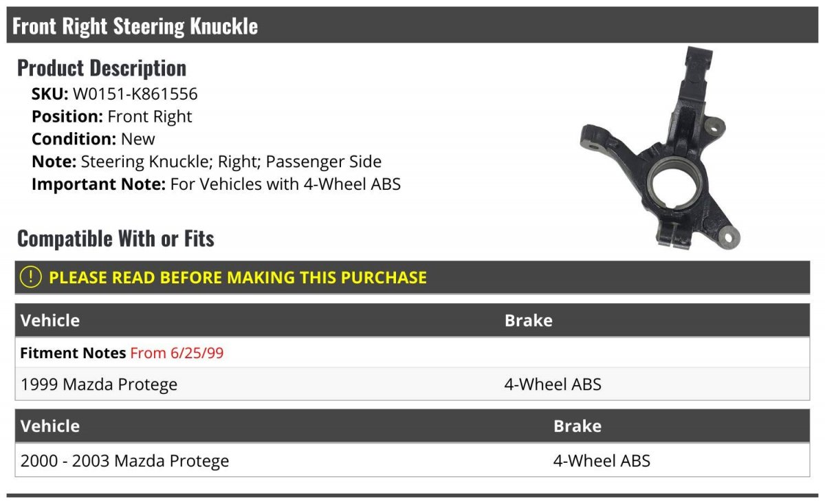Image resolution: width=825 pixels, height=504 pixels.
Task: Select the Note: Steering Knuckle; Right; Passenger Side line
Action: tap(206, 162)
